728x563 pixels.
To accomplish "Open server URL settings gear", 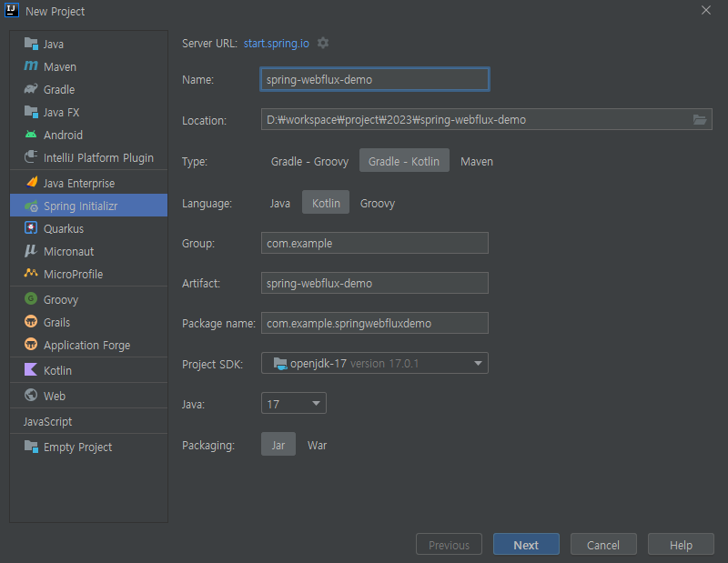I will coord(323,43).
